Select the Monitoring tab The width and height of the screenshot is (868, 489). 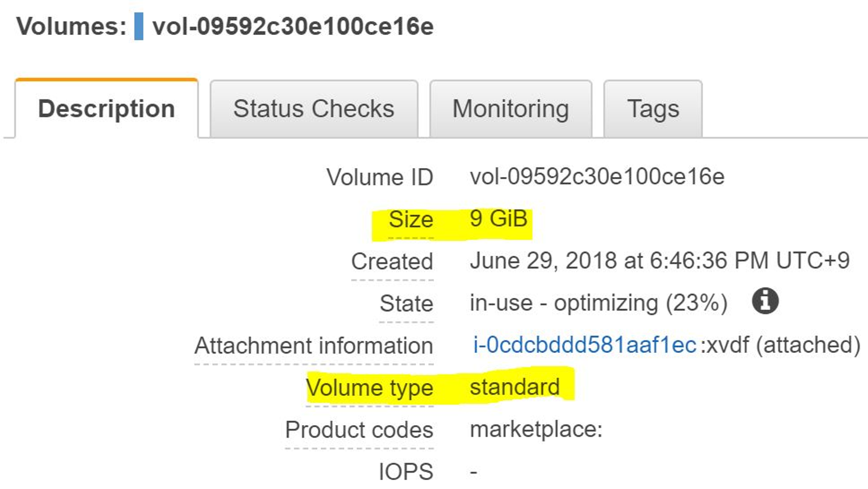tap(511, 109)
